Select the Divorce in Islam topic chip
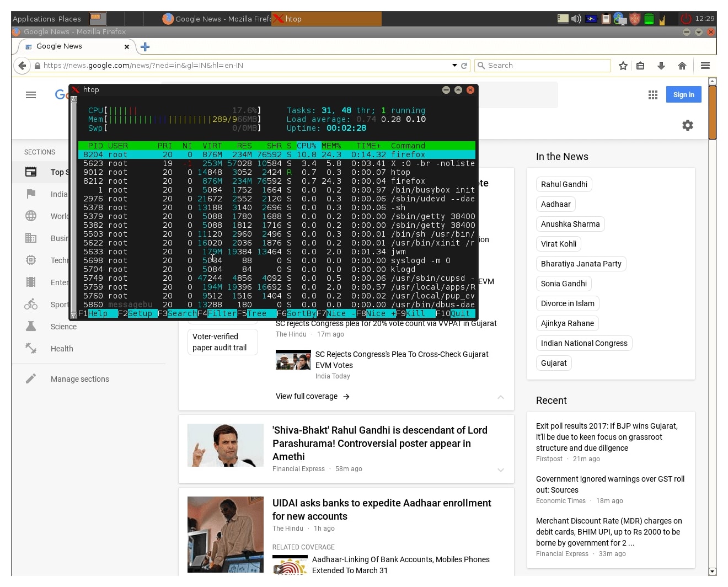The width and height of the screenshot is (728, 587). [x=568, y=303]
